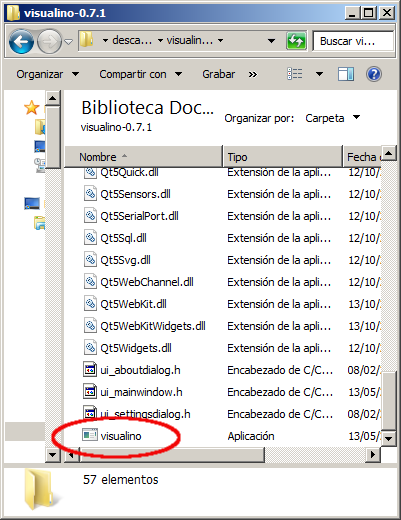This screenshot has height=520, width=401.
Task: Open the Organizar menu
Action: point(48,74)
